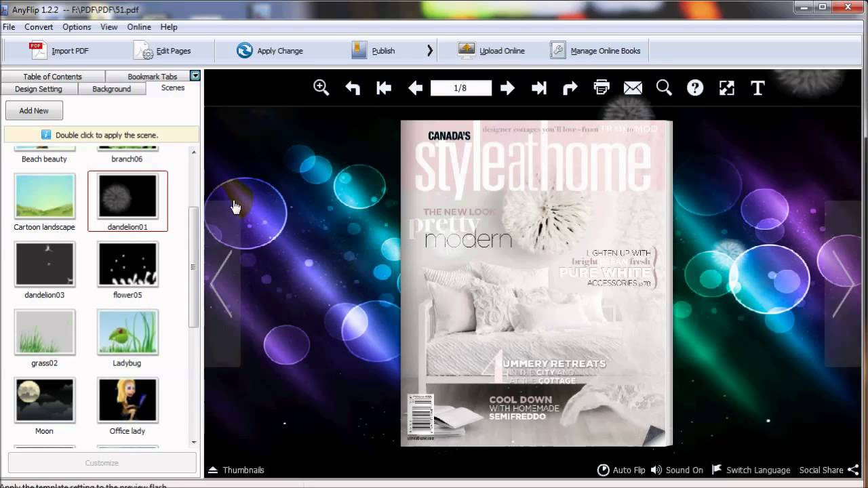
Task: Click Import PDF toolbar button
Action: 60,51
